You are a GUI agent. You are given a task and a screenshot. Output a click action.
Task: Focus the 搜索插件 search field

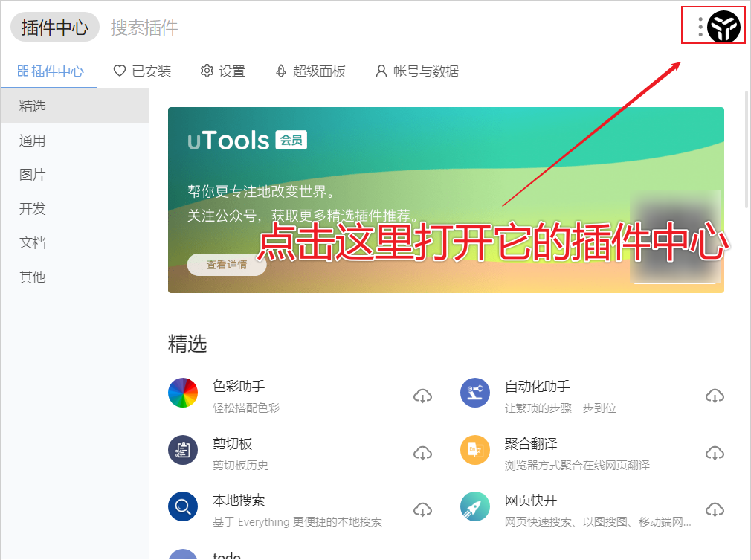point(144,28)
